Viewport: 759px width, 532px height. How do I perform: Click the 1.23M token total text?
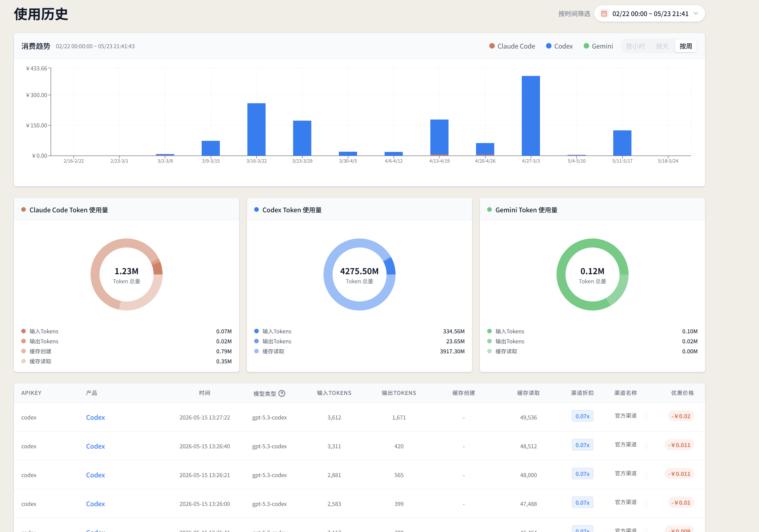pyautogui.click(x=126, y=271)
